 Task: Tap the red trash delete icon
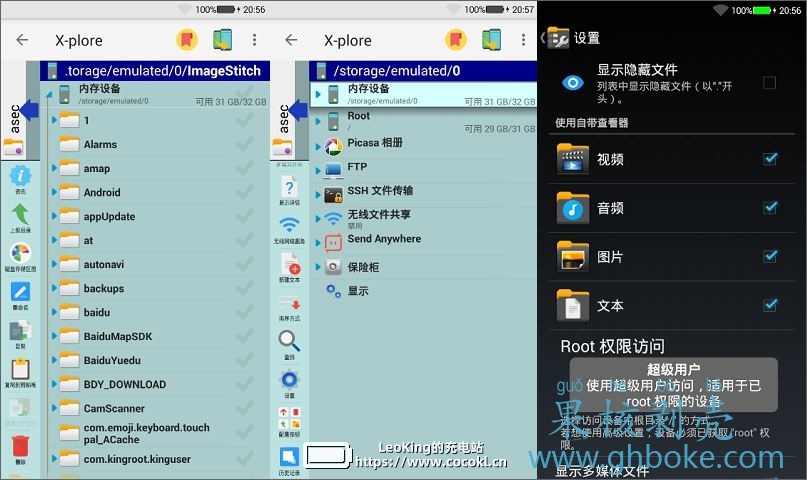20,445
